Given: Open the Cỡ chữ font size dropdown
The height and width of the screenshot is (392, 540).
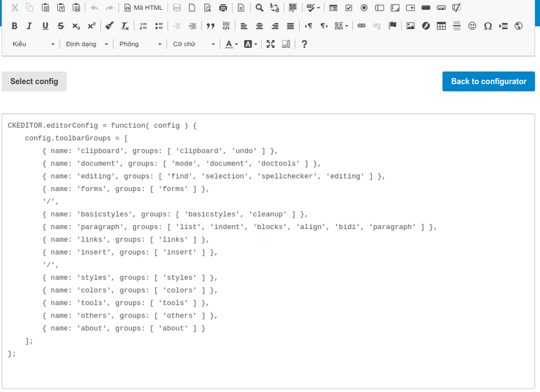Looking at the screenshot, I should click(194, 44).
